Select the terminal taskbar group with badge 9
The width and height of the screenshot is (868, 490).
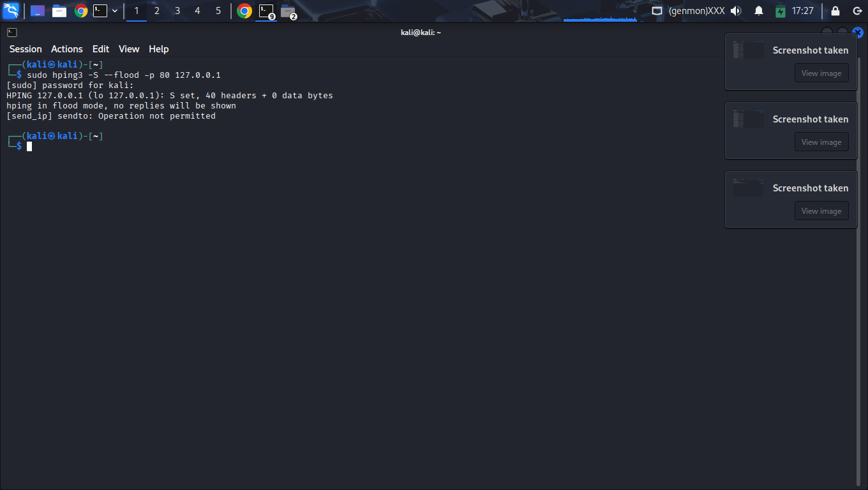pos(266,11)
